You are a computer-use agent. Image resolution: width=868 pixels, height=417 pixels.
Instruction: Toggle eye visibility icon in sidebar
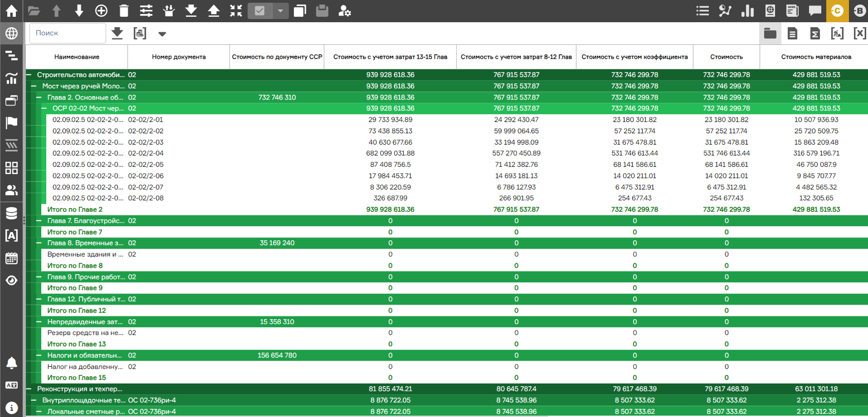point(11,280)
